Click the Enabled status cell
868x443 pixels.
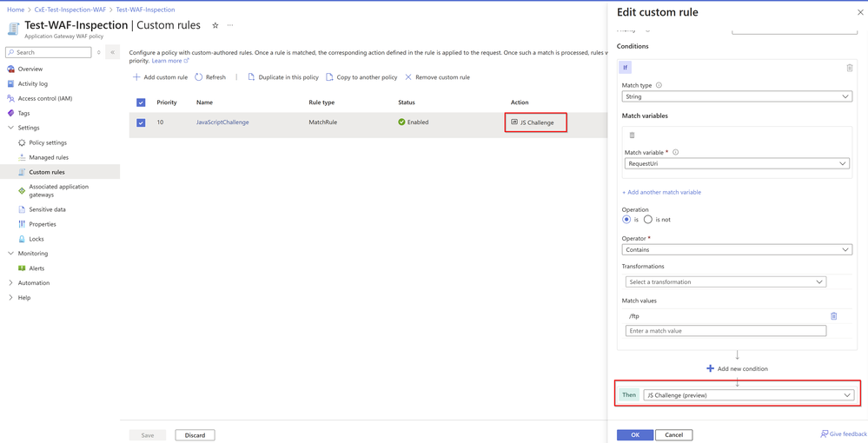pos(413,122)
